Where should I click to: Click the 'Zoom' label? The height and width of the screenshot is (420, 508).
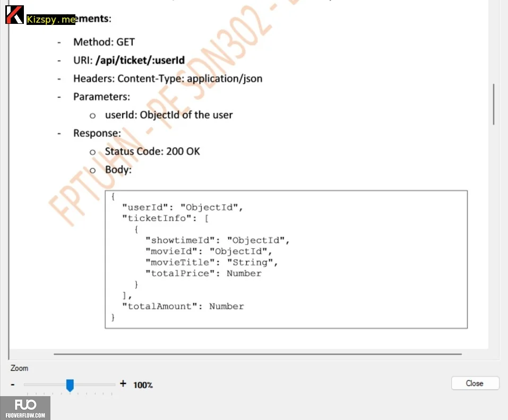[x=19, y=368]
